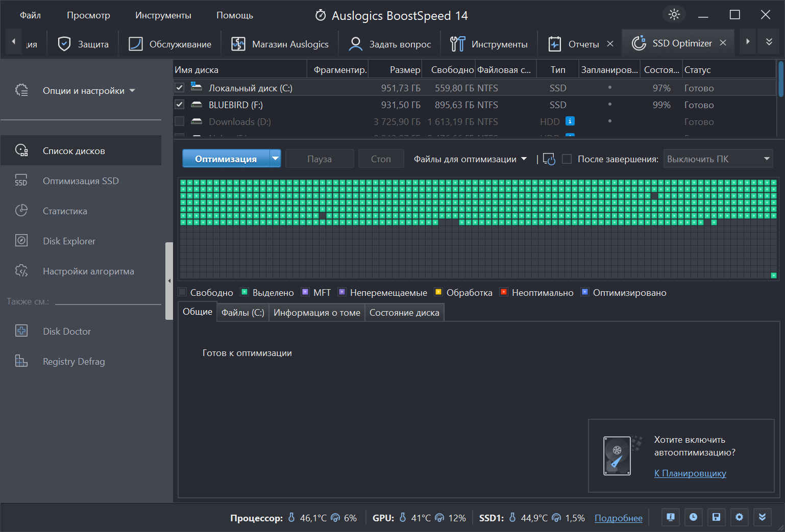Viewport: 785px width, 532px height.
Task: Expand the Оптимизация button dropdown arrow
Action: click(x=275, y=159)
